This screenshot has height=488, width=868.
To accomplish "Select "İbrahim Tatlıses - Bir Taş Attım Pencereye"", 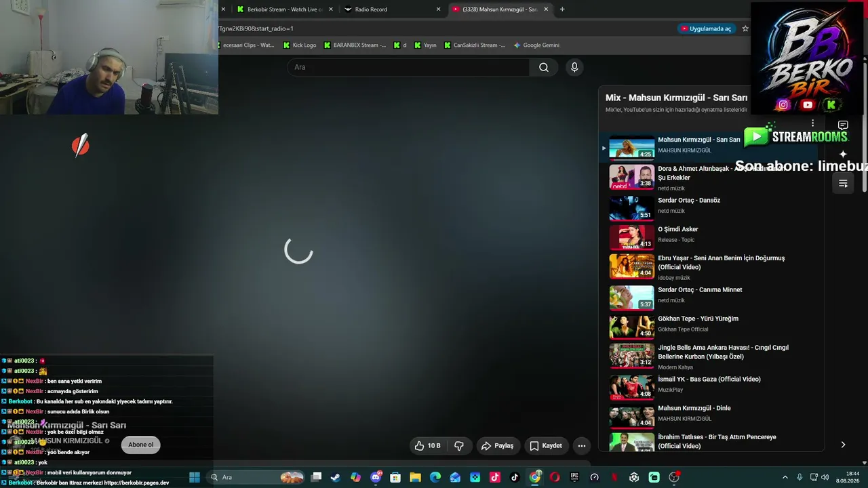I will coord(717,441).
